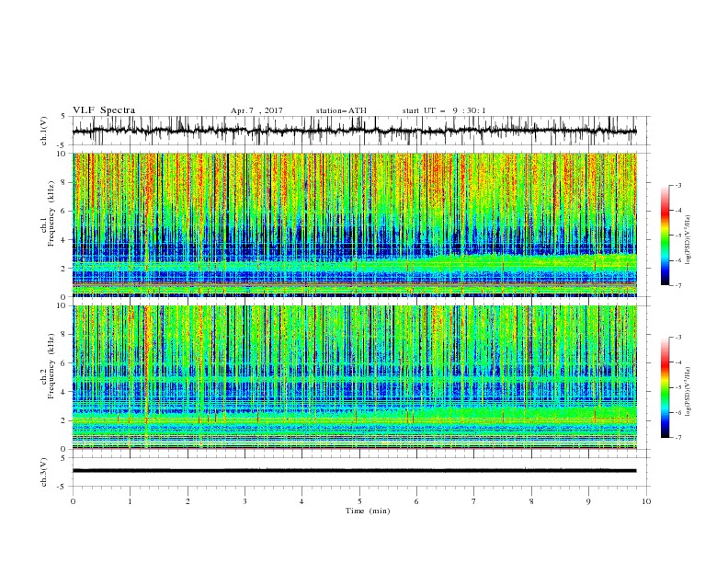728x563 pixels.
Task: Click the ch.2 frequency tick label 6
Action: click(64, 363)
